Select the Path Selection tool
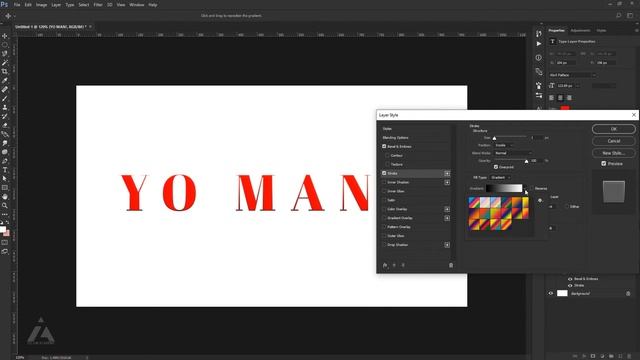This screenshot has height=360, width=640. (4, 179)
